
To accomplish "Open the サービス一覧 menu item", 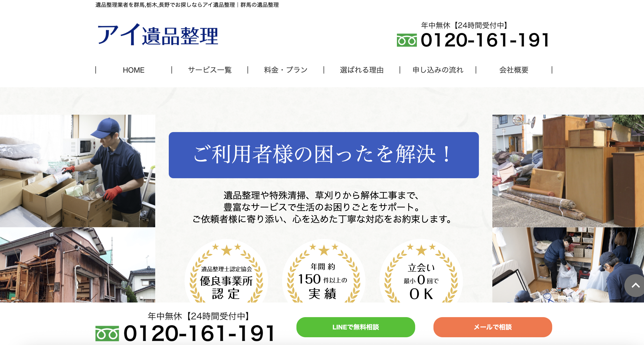I will point(210,70).
